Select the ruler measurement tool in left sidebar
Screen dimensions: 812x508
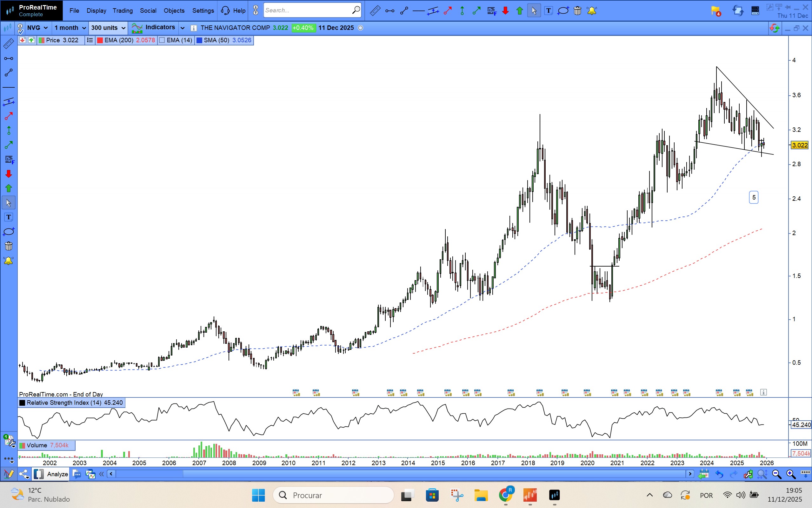pos(8,44)
